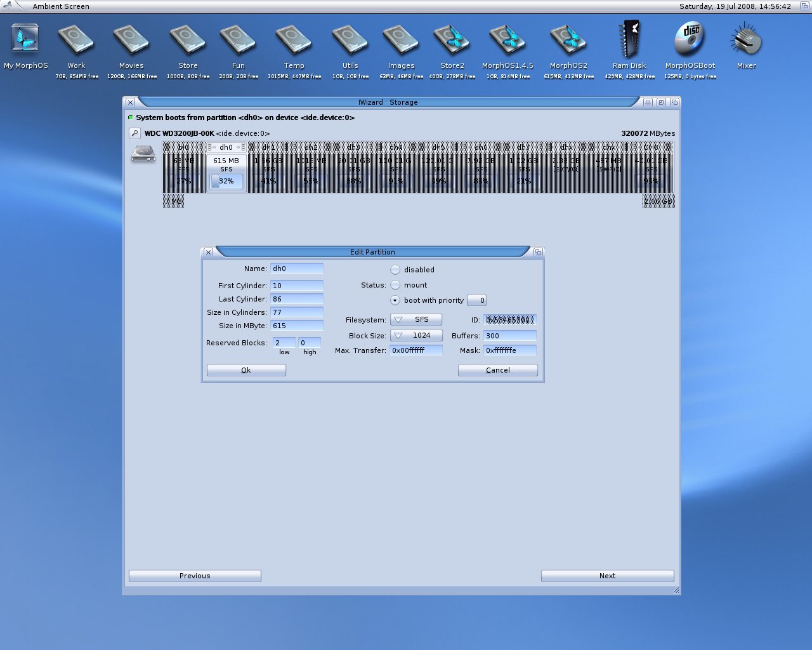
Task: Open the Filesystem SFS dropdown
Action: tap(416, 320)
